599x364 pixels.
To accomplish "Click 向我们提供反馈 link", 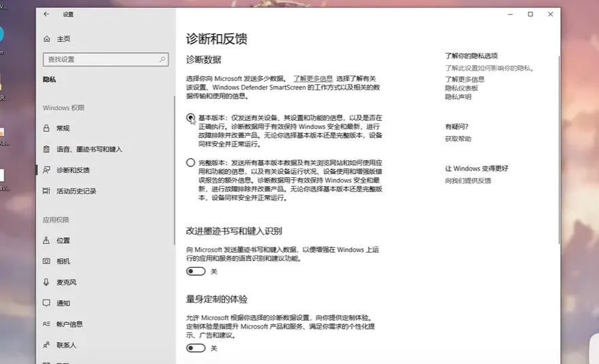I will coord(468,181).
